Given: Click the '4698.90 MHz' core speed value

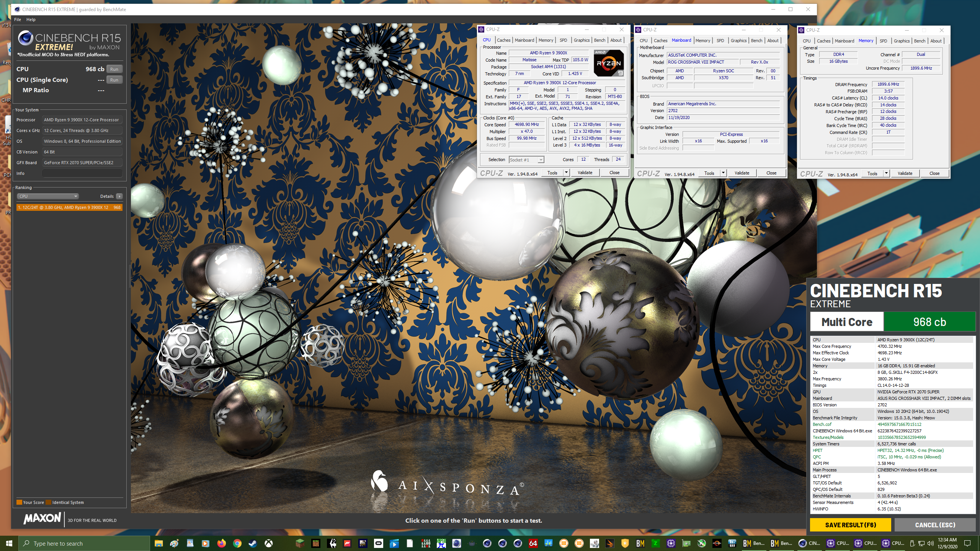Looking at the screenshot, I should click(527, 124).
